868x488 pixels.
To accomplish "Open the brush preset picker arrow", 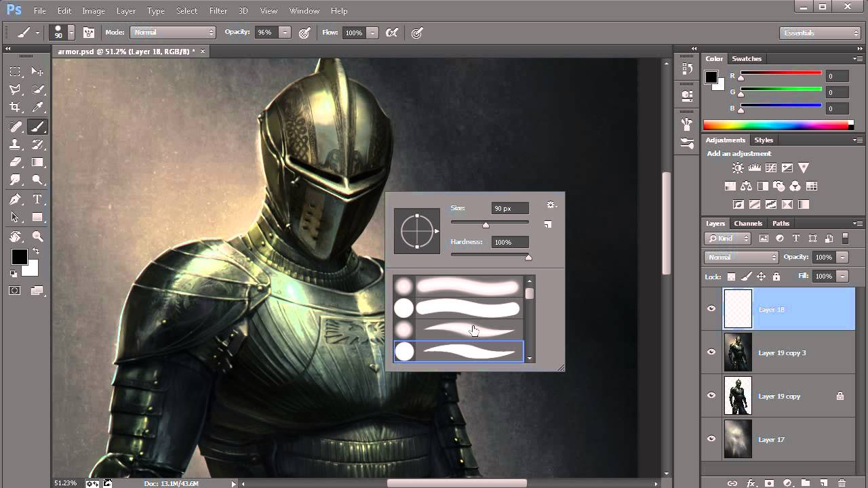I will [71, 33].
